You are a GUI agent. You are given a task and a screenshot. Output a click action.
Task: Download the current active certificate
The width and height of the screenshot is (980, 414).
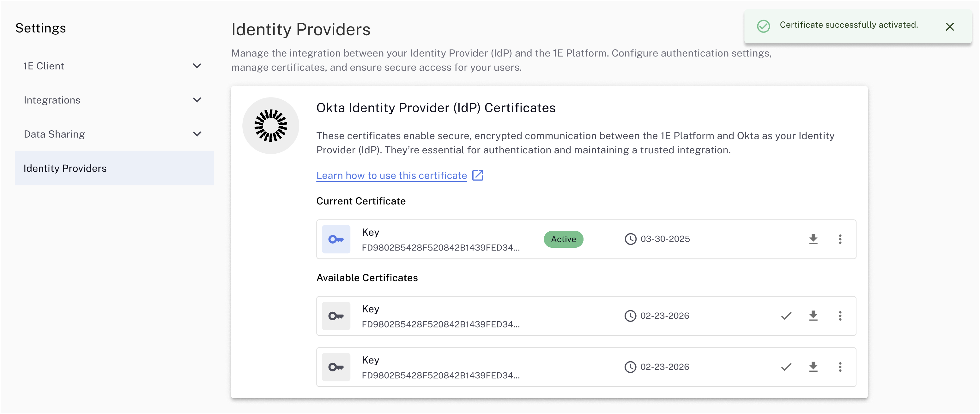813,239
